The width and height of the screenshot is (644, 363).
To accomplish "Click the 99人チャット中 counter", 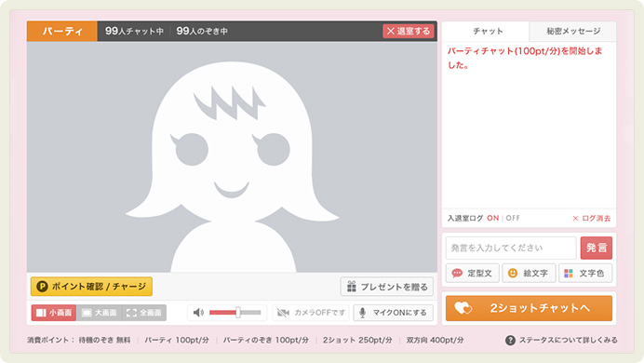I will click(134, 32).
